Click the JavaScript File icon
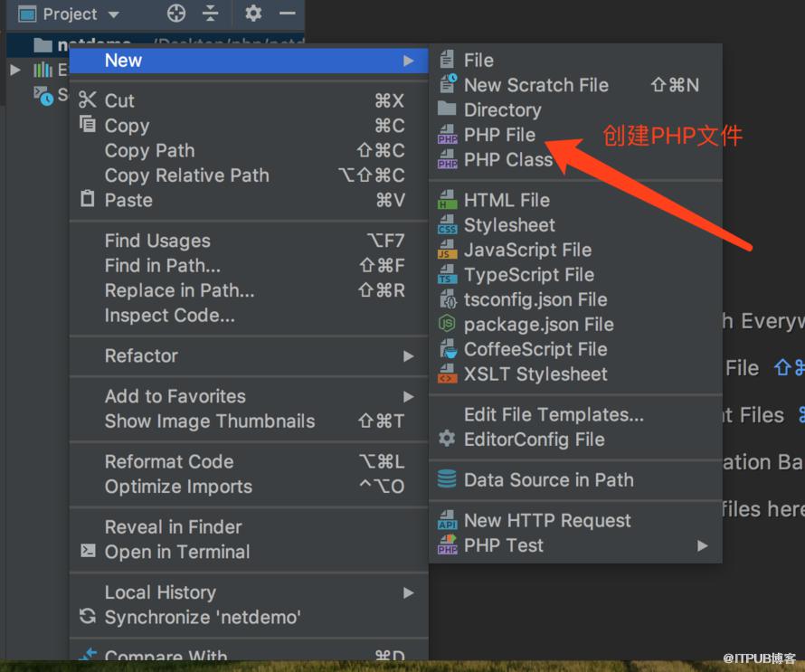The image size is (805, 672). click(447, 250)
